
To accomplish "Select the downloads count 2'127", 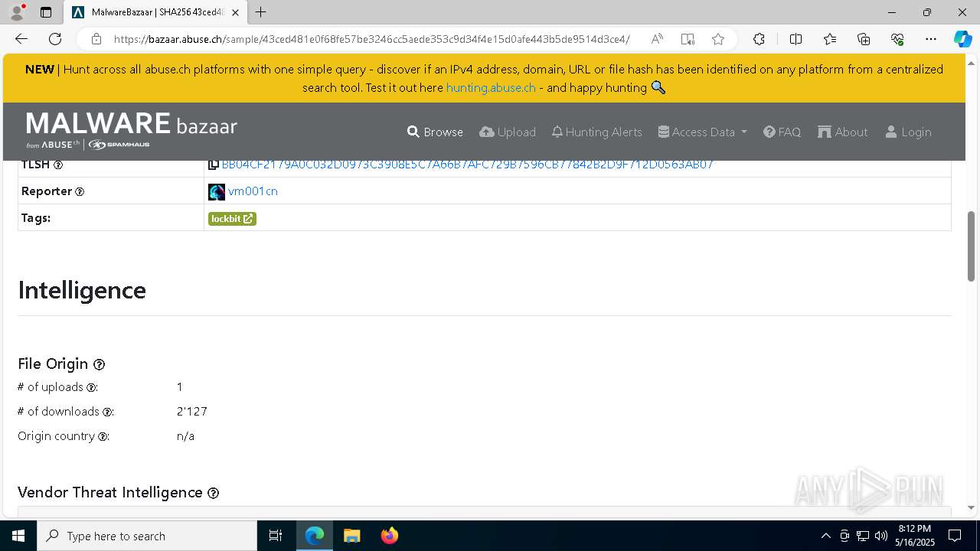I will pyautogui.click(x=192, y=412).
